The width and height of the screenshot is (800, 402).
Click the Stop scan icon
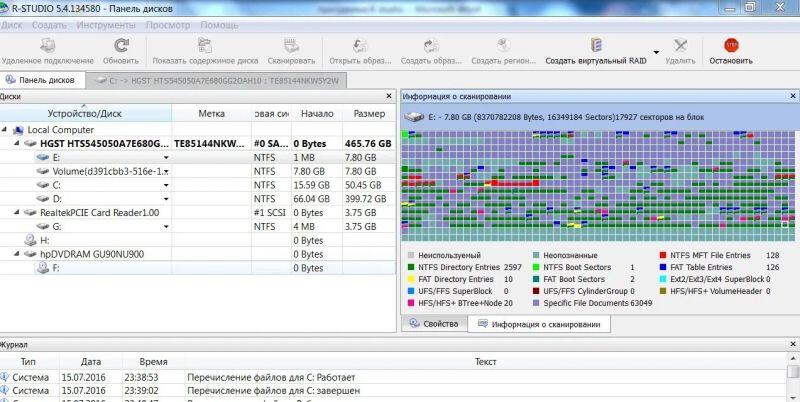[730, 46]
